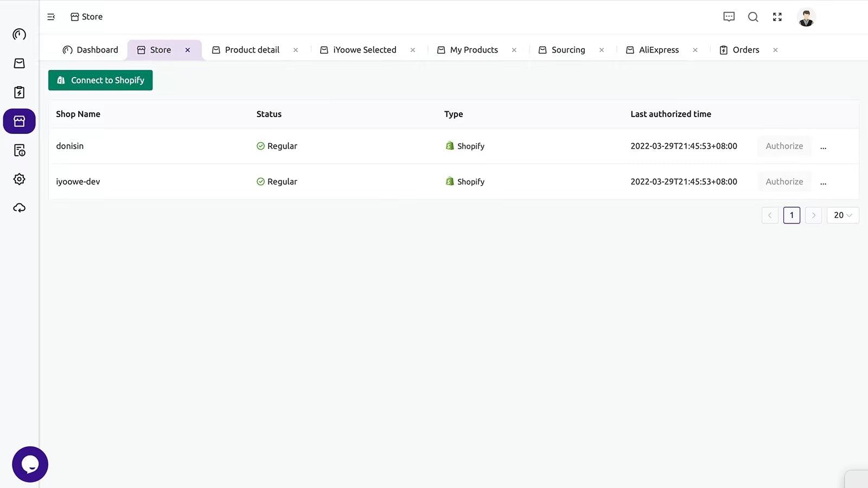Close the Product detail tab

[296, 50]
